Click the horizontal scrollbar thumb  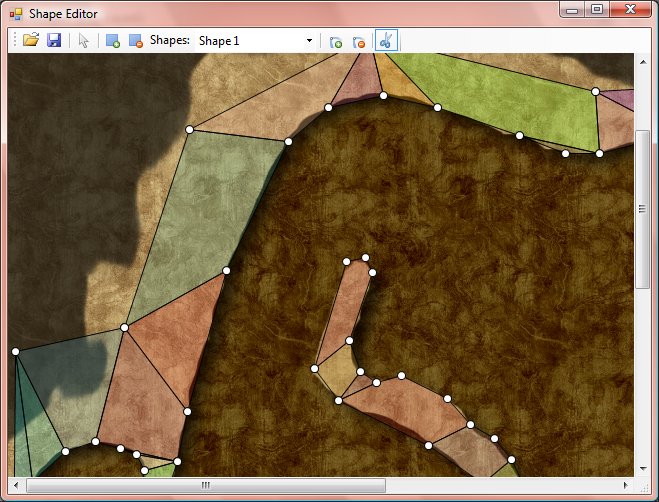click(x=206, y=485)
